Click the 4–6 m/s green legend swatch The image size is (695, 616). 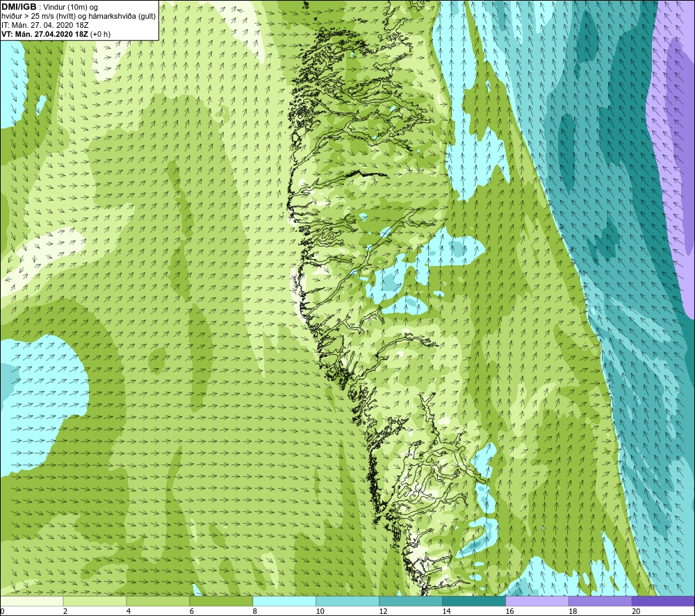click(x=158, y=601)
